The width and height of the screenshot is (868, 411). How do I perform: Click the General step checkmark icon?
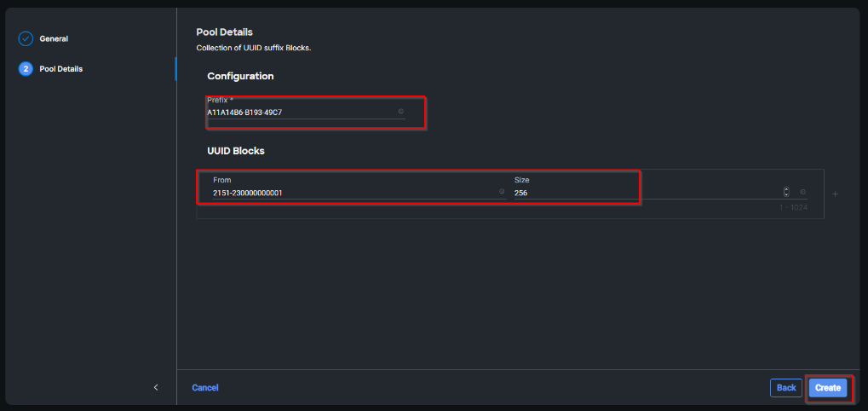tap(26, 38)
